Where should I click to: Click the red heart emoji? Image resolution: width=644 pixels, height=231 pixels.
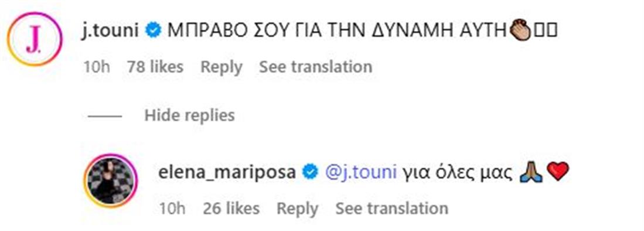[x=558, y=172]
